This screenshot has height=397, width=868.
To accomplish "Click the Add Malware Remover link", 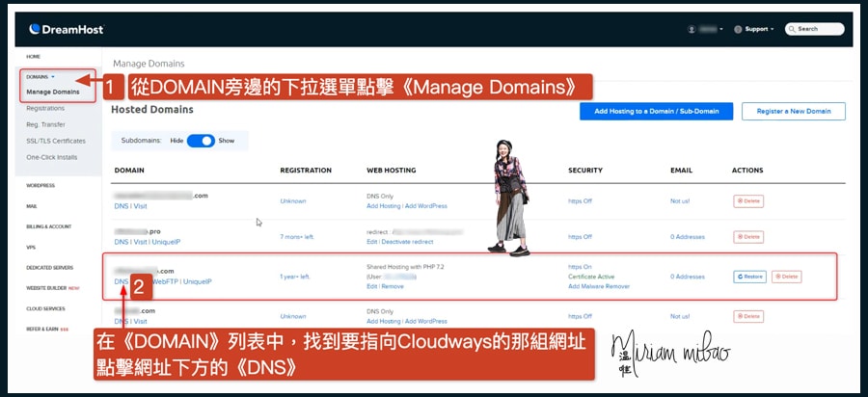I will pyautogui.click(x=599, y=286).
